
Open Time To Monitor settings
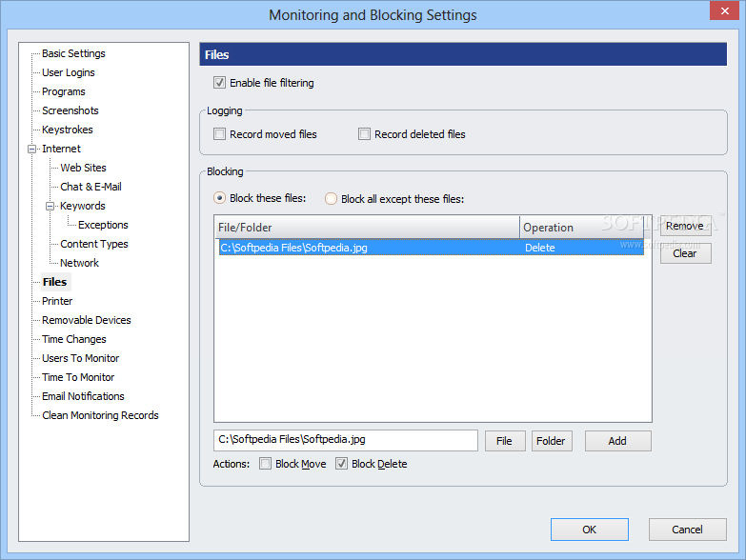click(78, 377)
